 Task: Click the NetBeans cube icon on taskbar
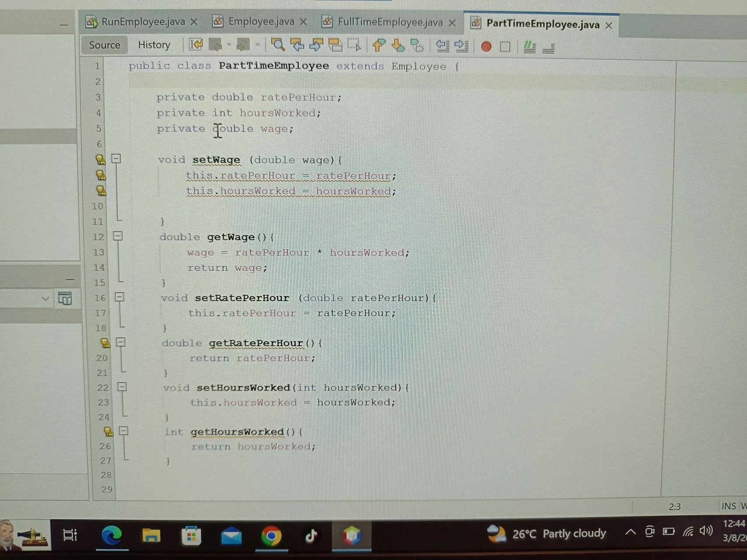point(351,535)
